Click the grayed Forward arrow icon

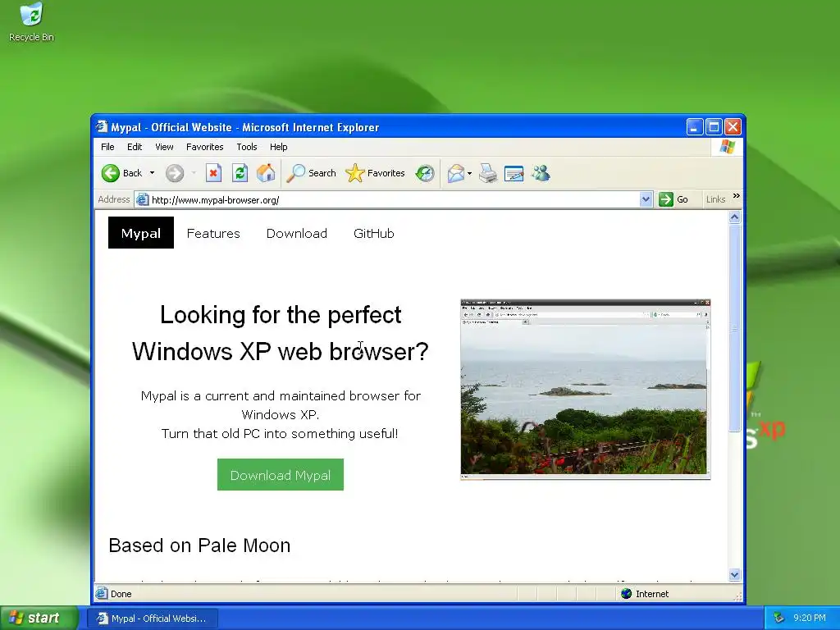175,173
